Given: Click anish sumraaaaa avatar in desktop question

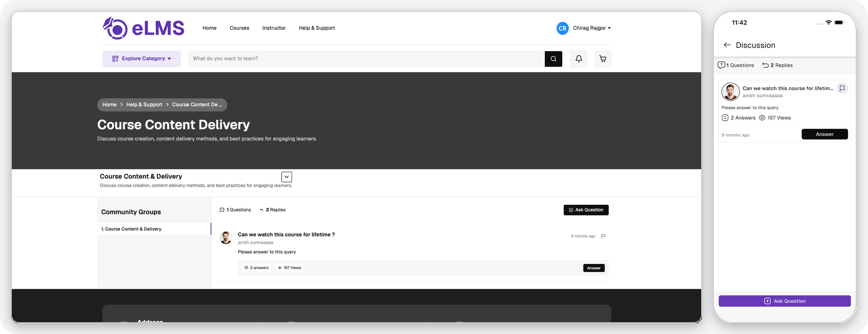Looking at the screenshot, I should coord(226,237).
